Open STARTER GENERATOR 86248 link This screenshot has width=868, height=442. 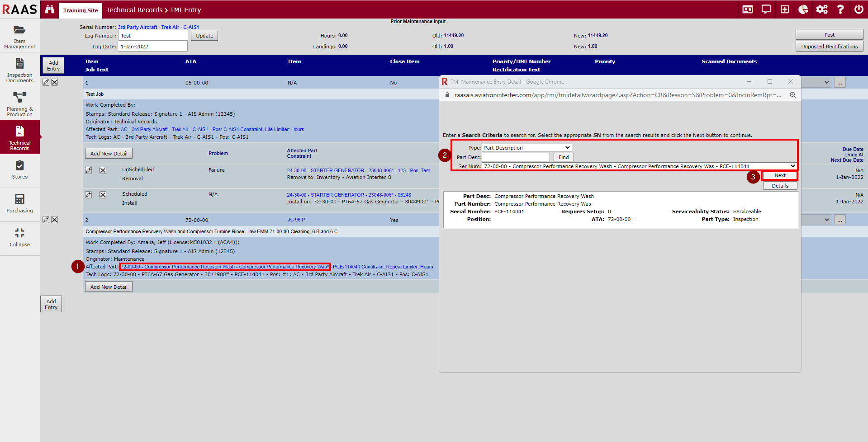pyautogui.click(x=349, y=195)
